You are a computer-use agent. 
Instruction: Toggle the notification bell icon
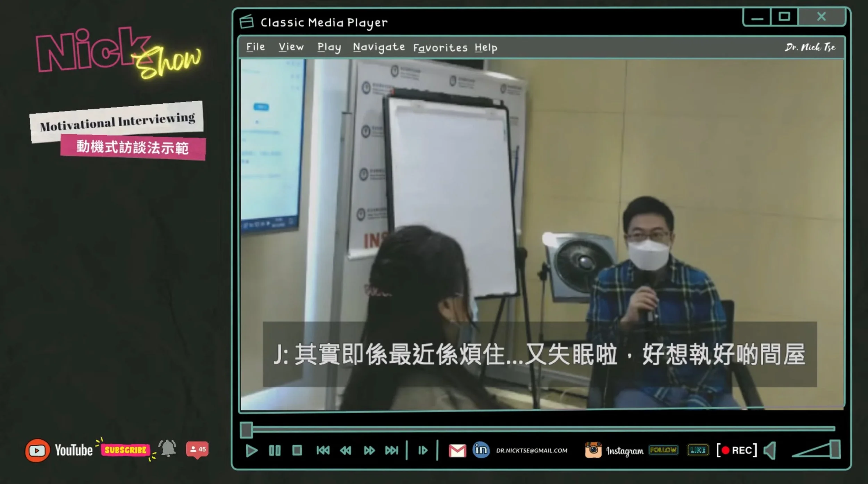[168, 448]
